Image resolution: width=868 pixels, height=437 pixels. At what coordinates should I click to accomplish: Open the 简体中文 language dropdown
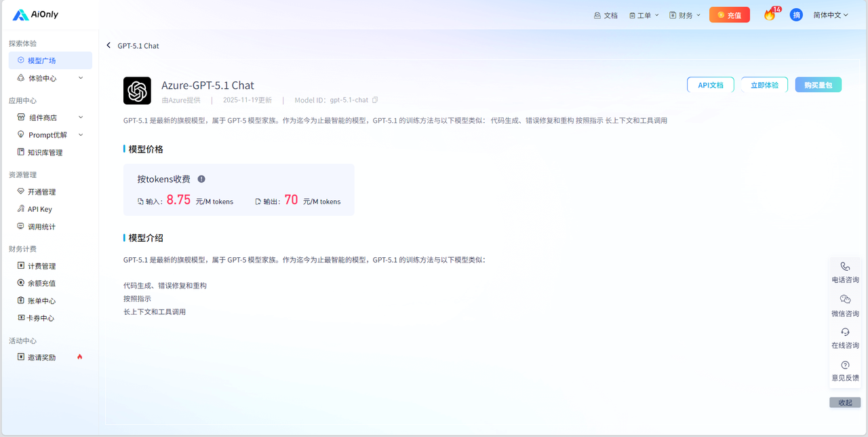[x=831, y=15]
